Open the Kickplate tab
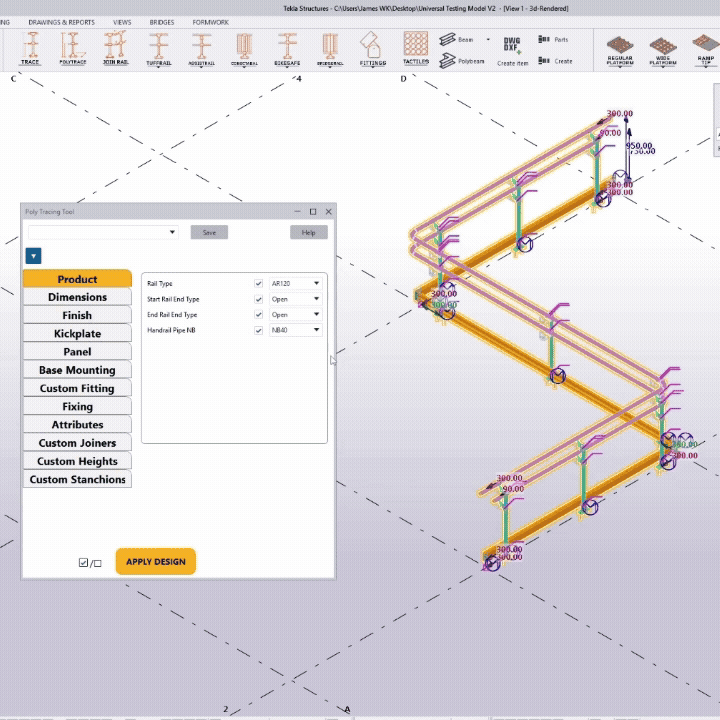Screen dimensions: 720x720 click(77, 334)
